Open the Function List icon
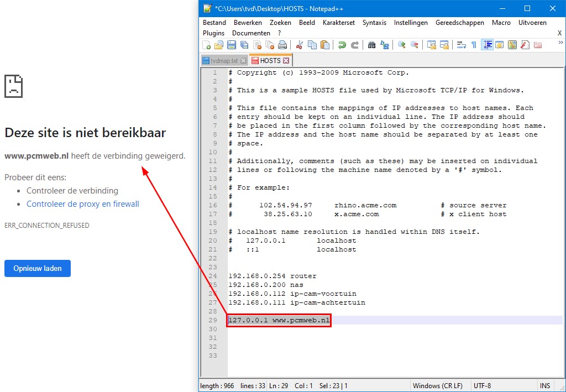Image resolution: width=566 pixels, height=392 pixels. 525,45
